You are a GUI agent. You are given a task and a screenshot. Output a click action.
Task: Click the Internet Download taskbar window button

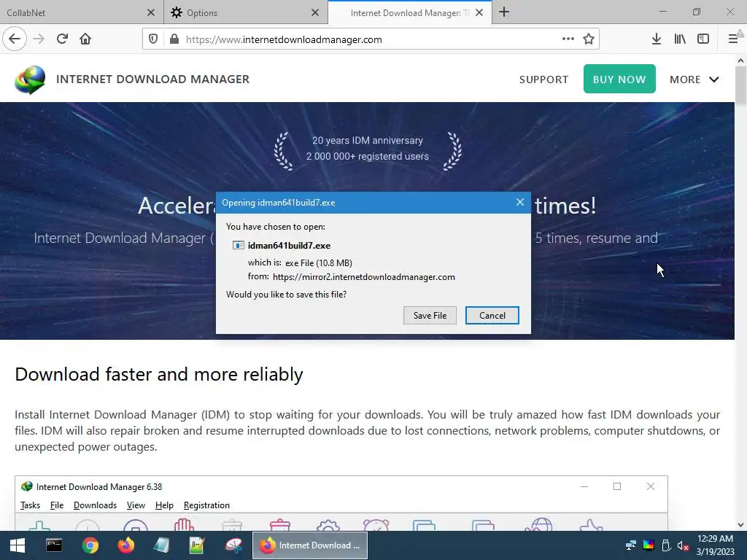coord(310,545)
